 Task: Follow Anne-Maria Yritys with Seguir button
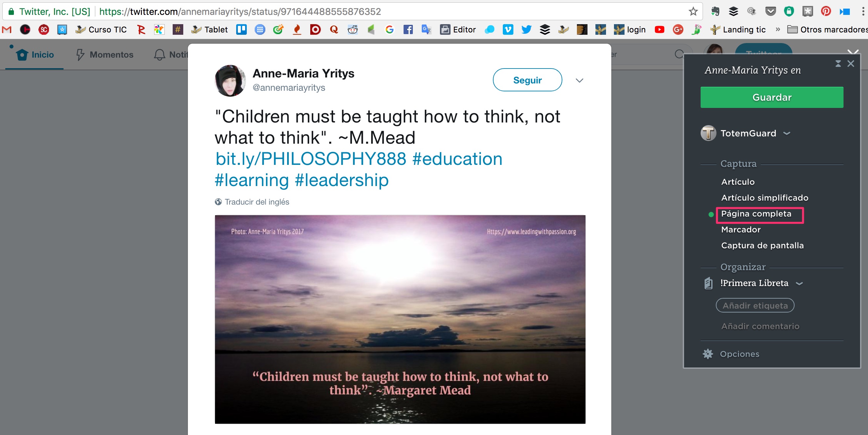(527, 80)
